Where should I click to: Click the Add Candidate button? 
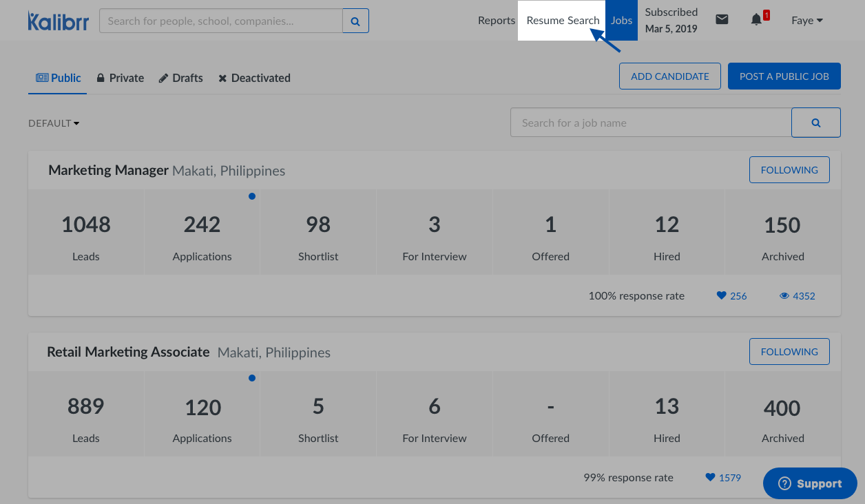(669, 76)
